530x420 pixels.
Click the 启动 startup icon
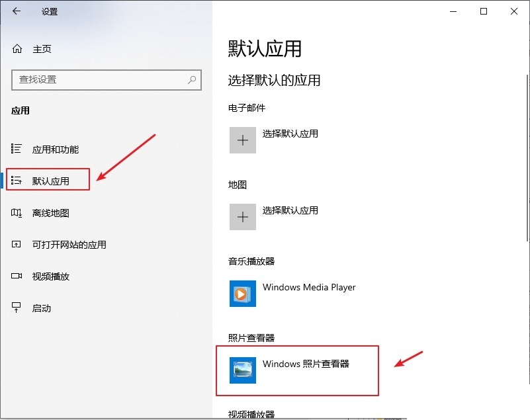(x=17, y=307)
